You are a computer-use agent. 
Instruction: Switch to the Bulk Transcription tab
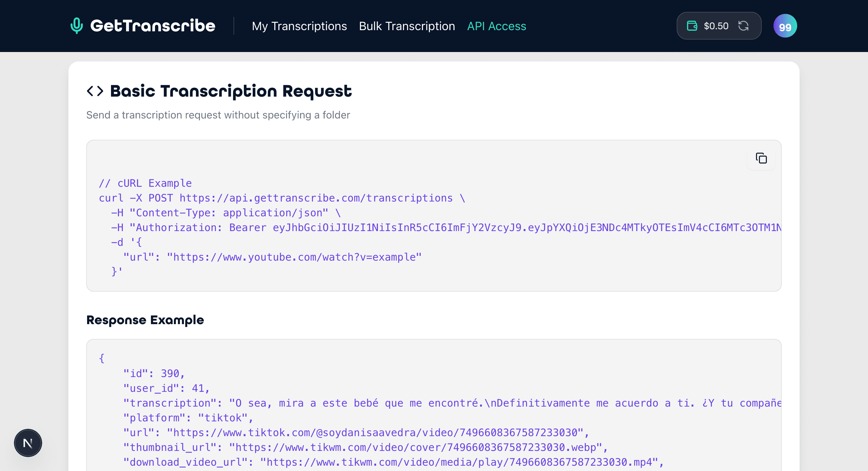(407, 26)
